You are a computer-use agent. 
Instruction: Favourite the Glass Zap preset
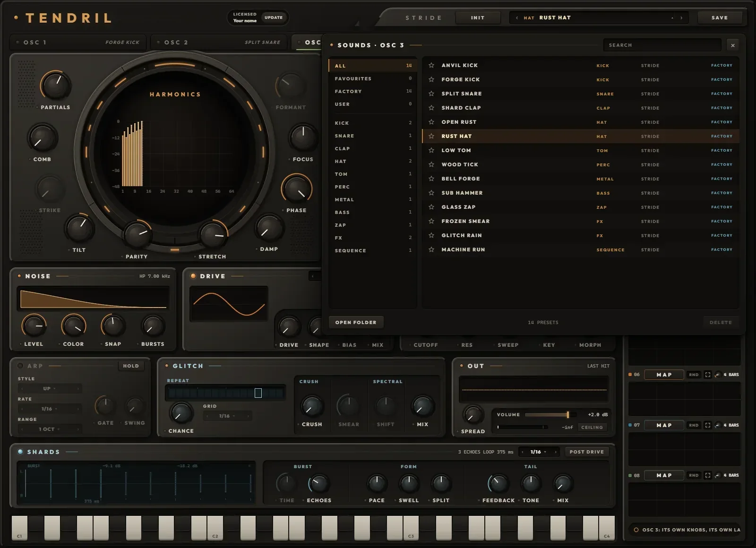pos(431,207)
